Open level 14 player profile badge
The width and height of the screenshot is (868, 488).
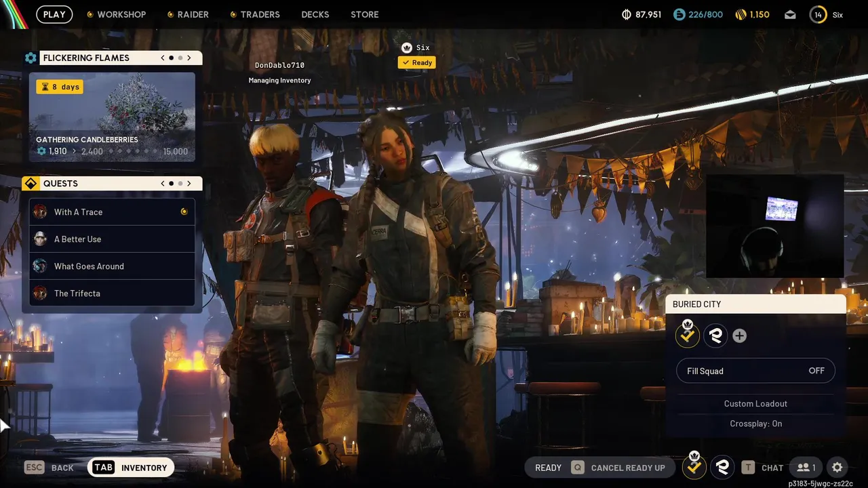click(x=818, y=14)
